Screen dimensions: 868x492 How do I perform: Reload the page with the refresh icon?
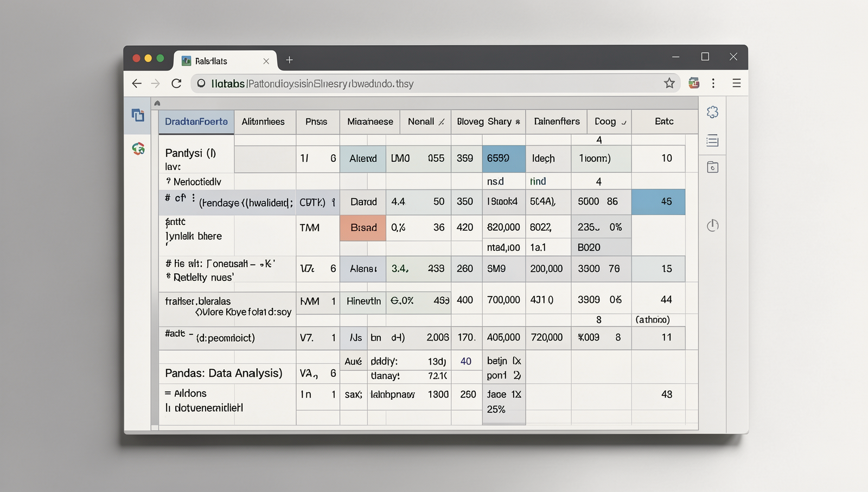176,83
